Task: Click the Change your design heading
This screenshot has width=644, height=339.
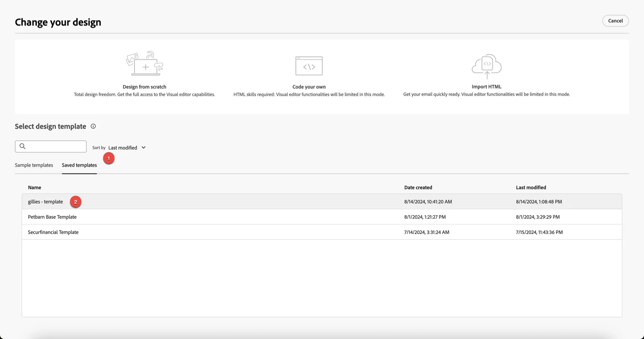Action: (58, 22)
